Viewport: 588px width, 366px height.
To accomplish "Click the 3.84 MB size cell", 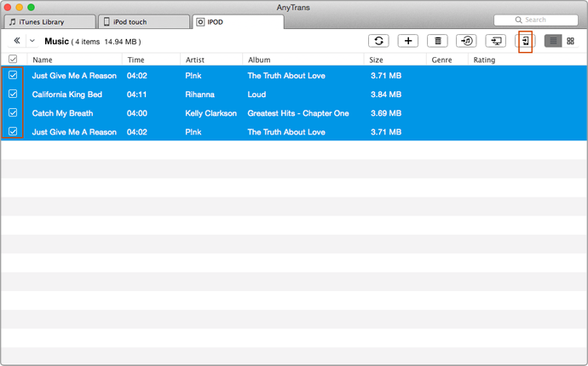I will coord(386,94).
